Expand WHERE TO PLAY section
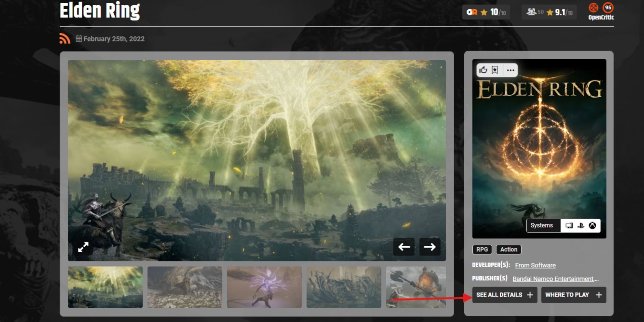This screenshot has height=322, width=644. tap(573, 295)
